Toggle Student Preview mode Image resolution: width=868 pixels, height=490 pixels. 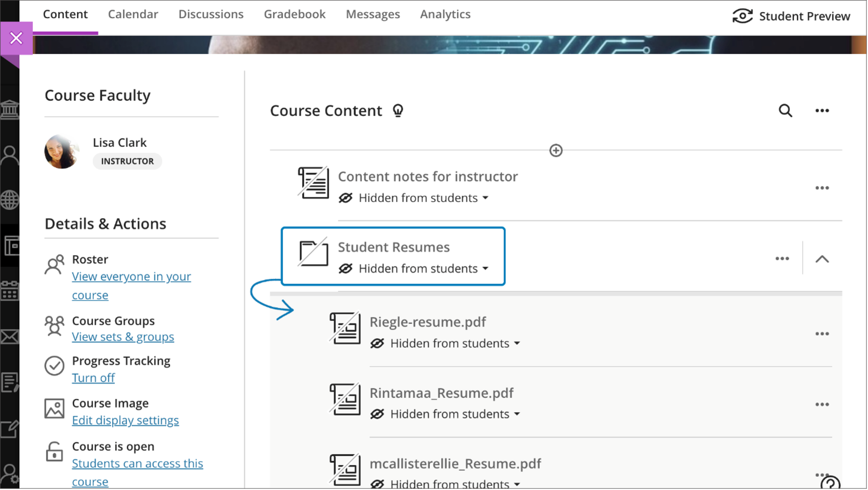791,16
